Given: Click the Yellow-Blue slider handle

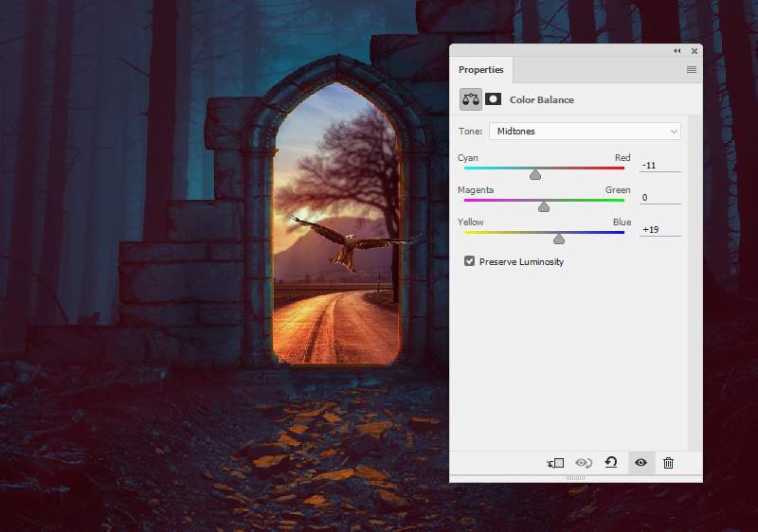Looking at the screenshot, I should click(x=559, y=239).
